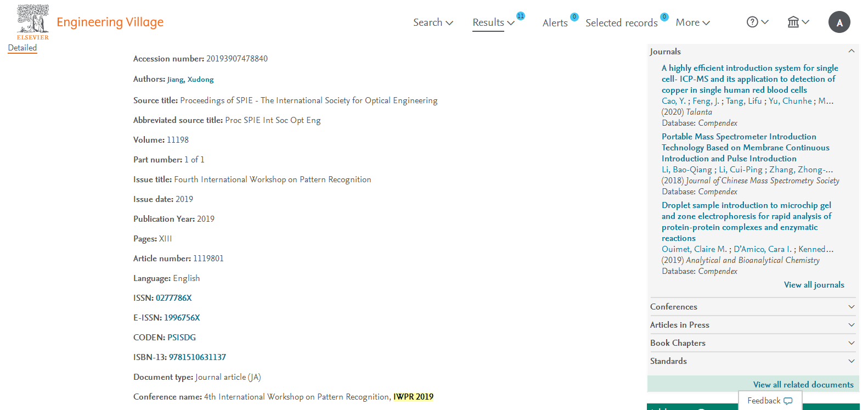
Task: Click the Feedback speech bubble icon
Action: coord(788,401)
